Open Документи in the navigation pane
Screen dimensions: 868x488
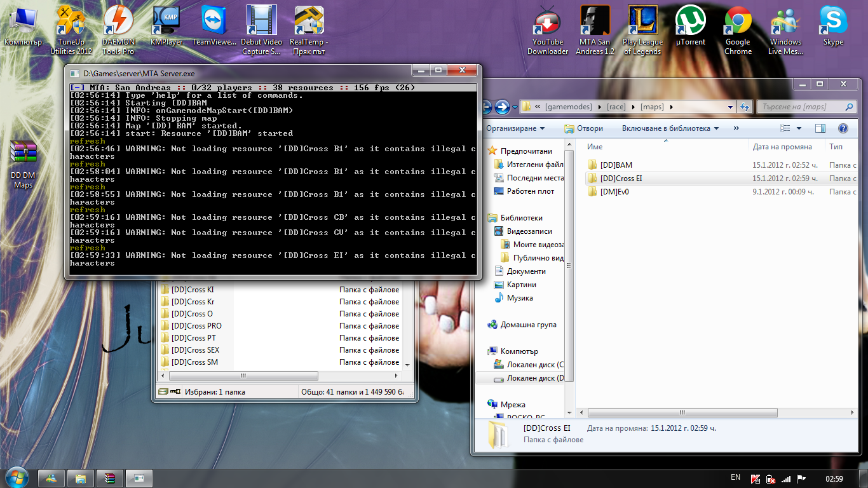point(526,271)
